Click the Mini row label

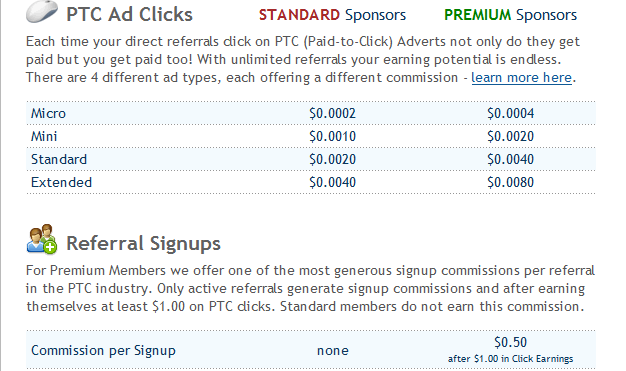[44, 137]
